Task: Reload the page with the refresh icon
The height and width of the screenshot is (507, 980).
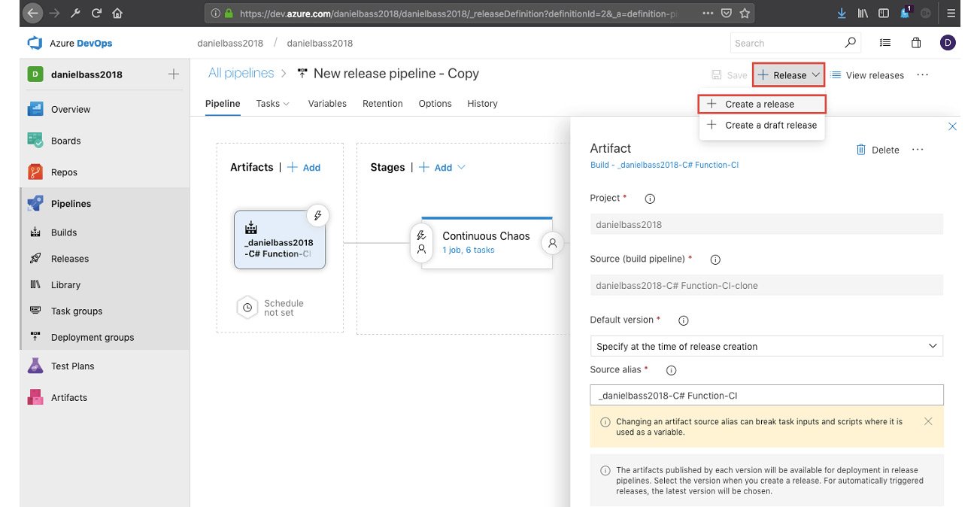Action: click(96, 13)
